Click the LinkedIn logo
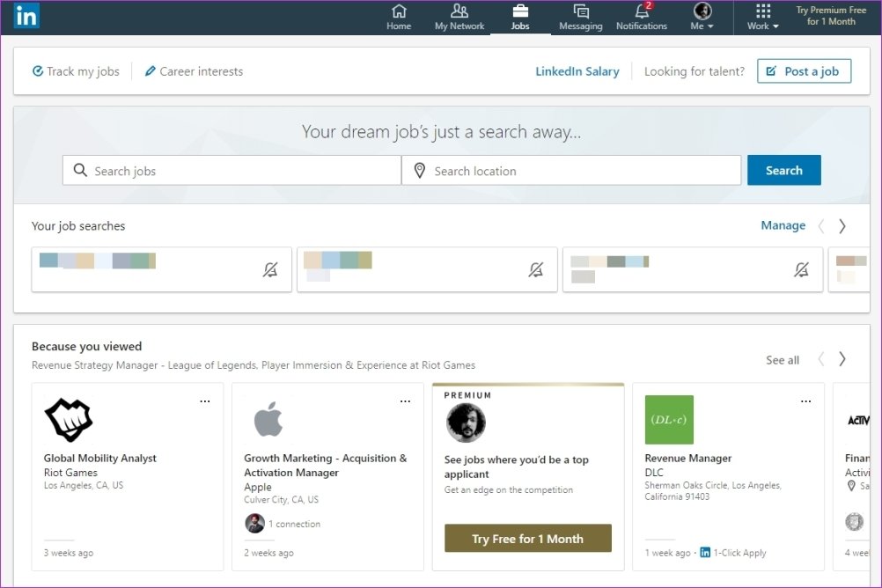Viewport: 882px width, 588px height. pyautogui.click(x=26, y=17)
